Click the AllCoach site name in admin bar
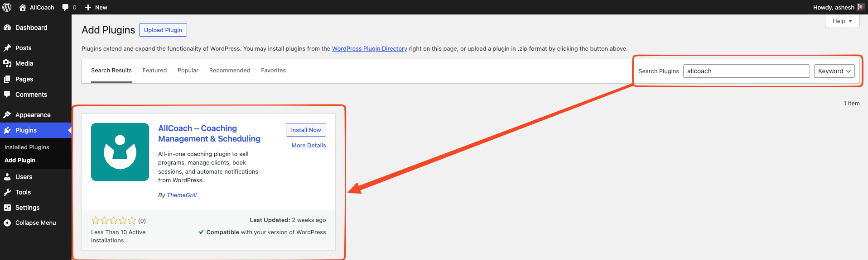868x260 pixels. [x=42, y=7]
